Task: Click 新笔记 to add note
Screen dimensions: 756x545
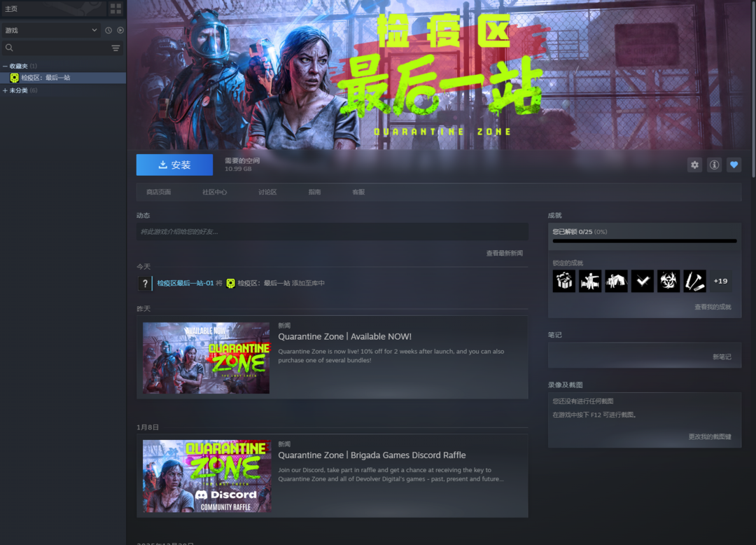Action: pyautogui.click(x=722, y=357)
